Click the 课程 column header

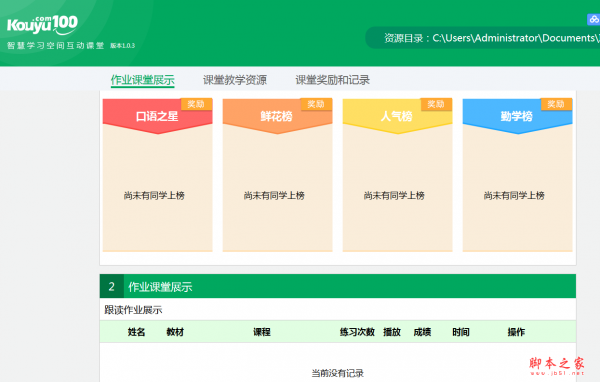[x=262, y=332]
